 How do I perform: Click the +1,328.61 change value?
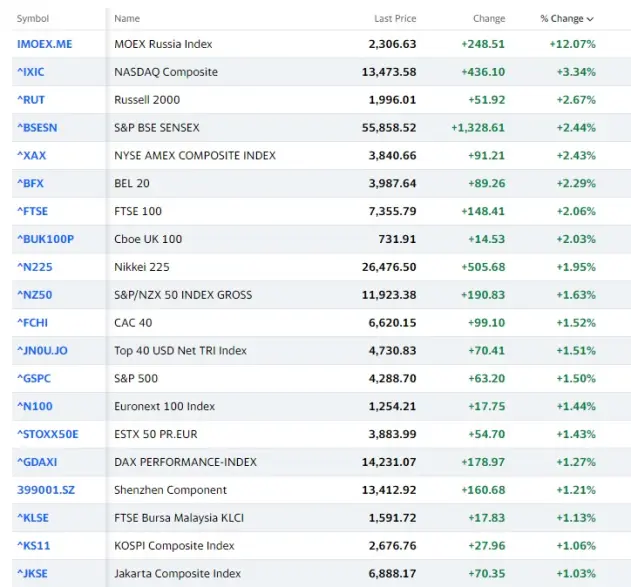click(478, 128)
